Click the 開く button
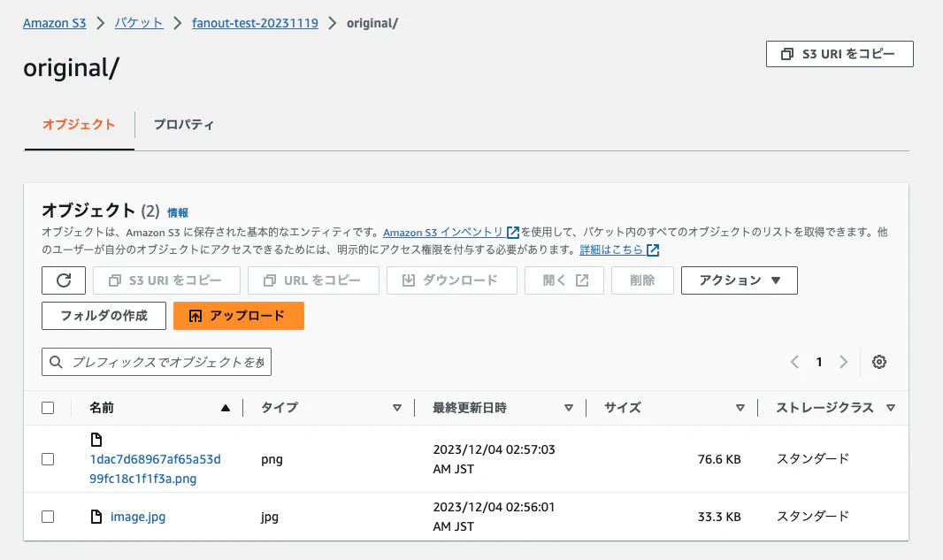The image size is (943, 560). click(x=564, y=280)
